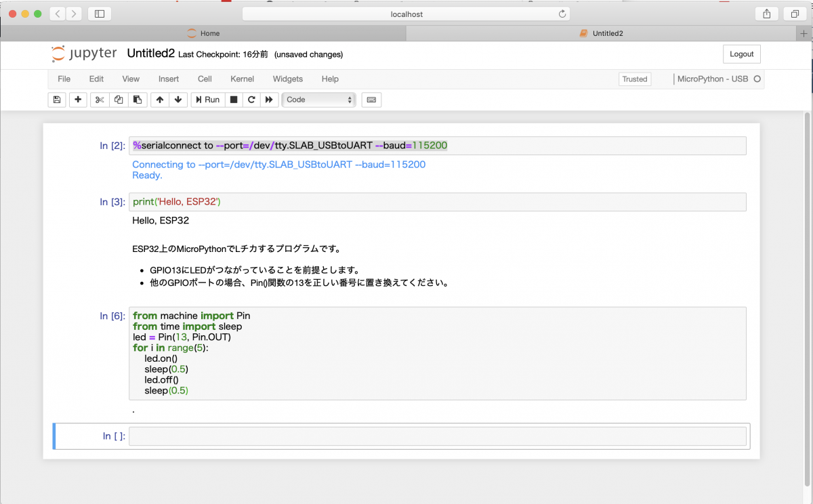Cut the selected cell using scissors icon
Image resolution: width=813 pixels, height=504 pixels.
click(x=99, y=100)
